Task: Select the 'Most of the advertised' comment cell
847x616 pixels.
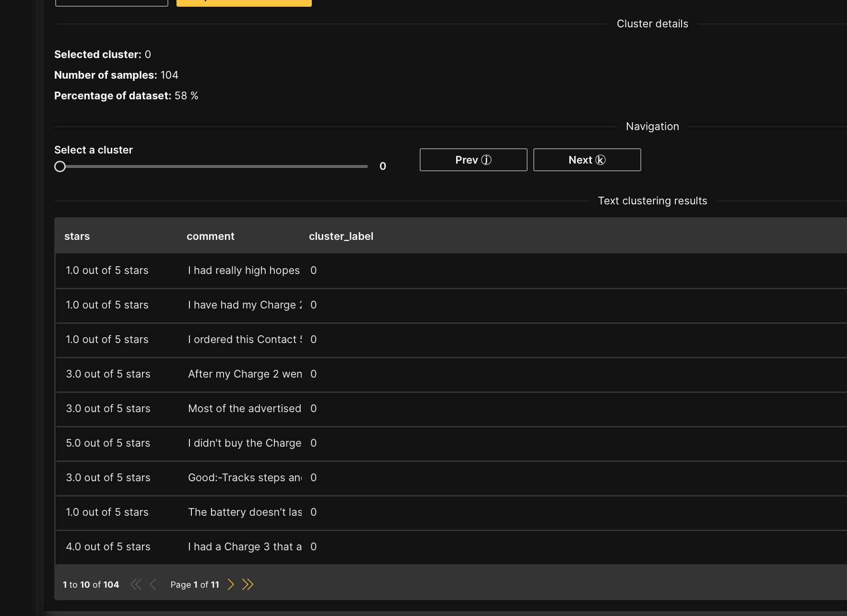Action: click(245, 409)
